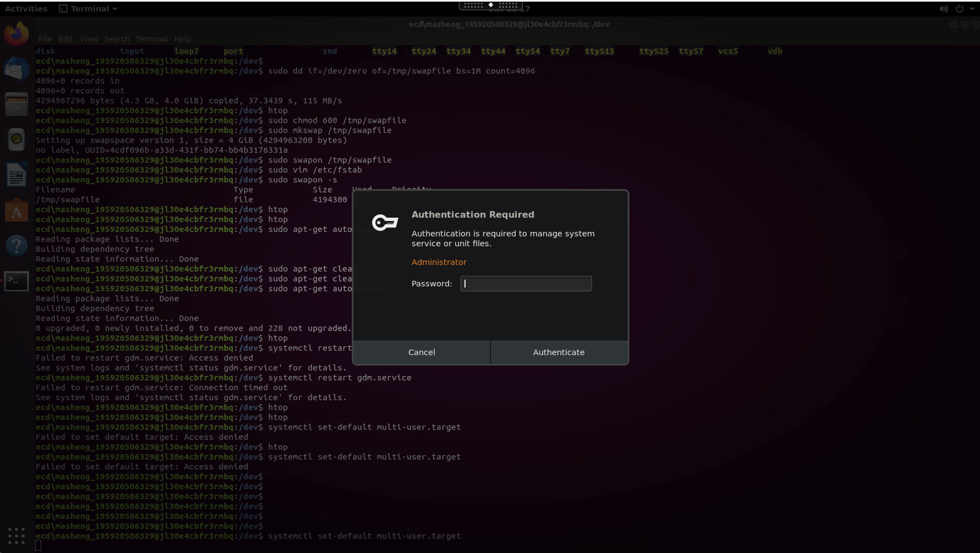Viewport: 980px width, 553px height.
Task: Open the Edit menu in terminal
Action: pos(65,39)
